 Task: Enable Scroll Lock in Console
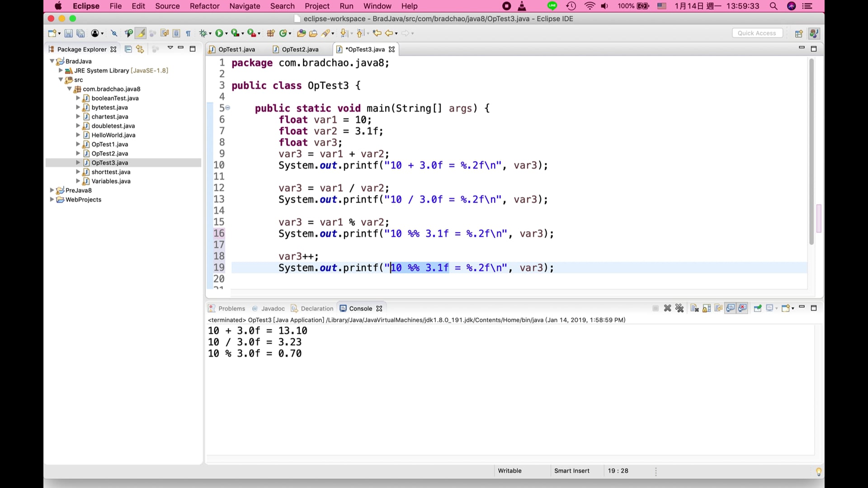pos(707,308)
